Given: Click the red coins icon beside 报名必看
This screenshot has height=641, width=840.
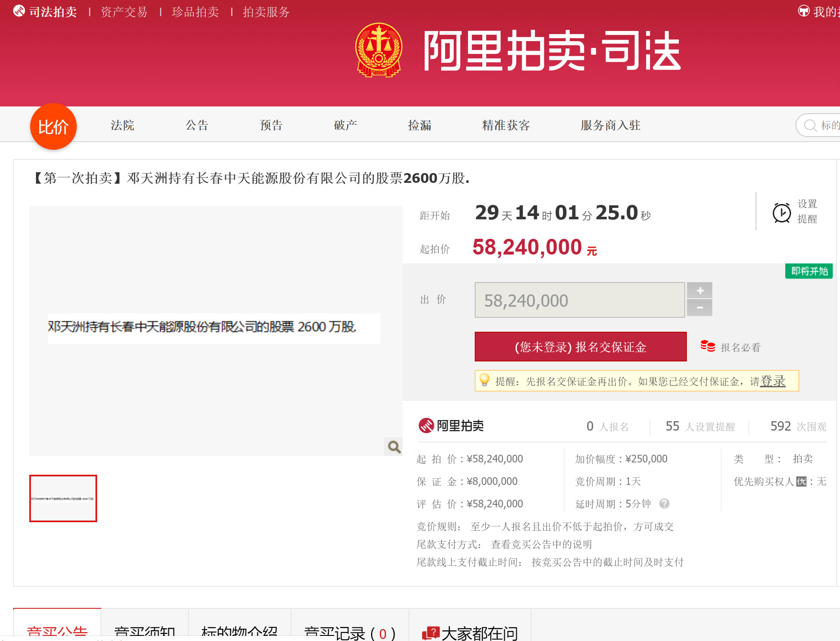Looking at the screenshot, I should [708, 346].
